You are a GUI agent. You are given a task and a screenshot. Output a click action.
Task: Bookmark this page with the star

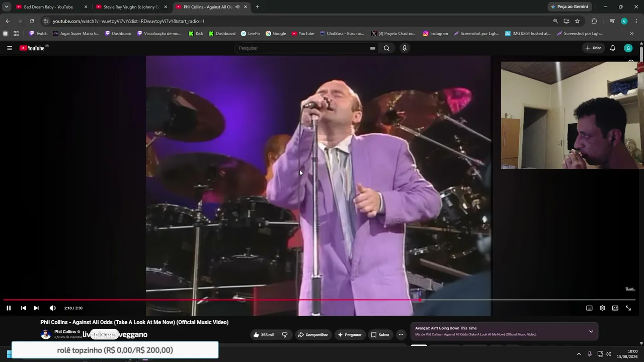[578, 21]
